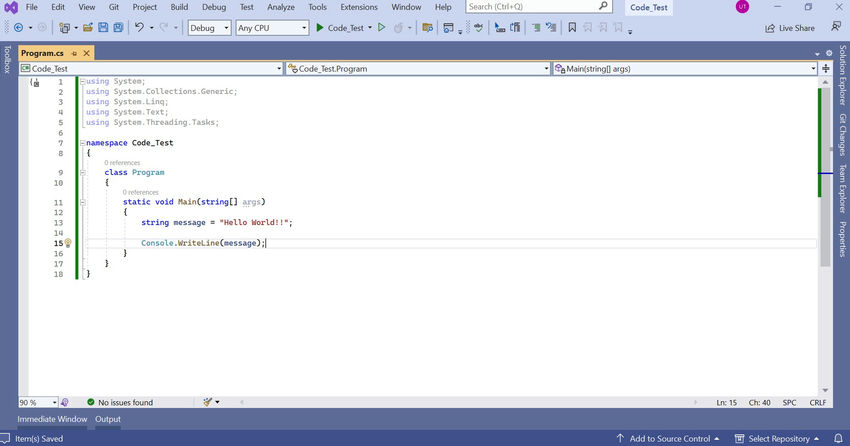This screenshot has height=446, width=850.
Task: Open the Build menu
Action: [x=179, y=7]
